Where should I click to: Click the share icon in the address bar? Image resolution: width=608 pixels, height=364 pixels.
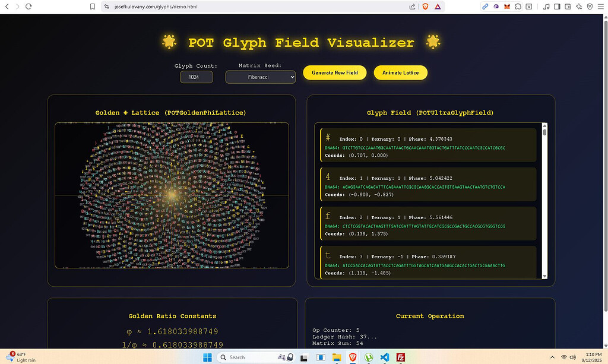coord(412,7)
